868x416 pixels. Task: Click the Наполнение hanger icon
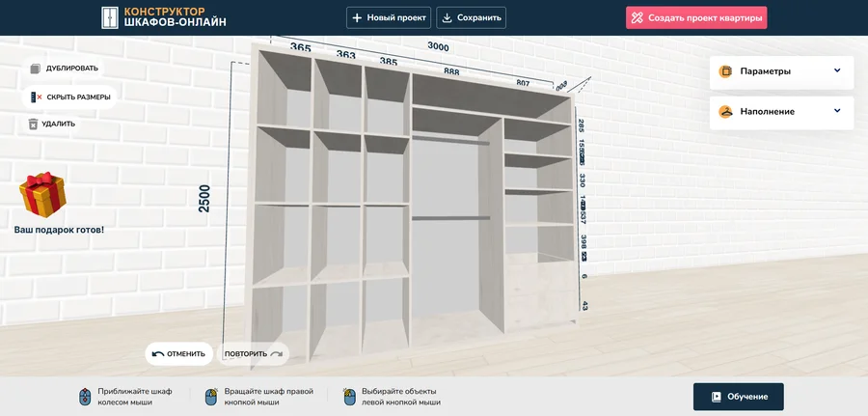(725, 112)
